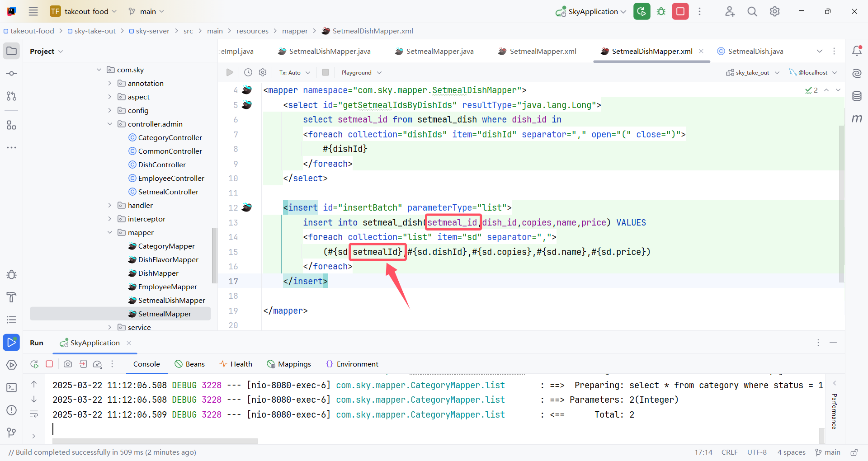868x461 pixels.
Task: Rerun SkyApplication with green restart button
Action: 642,11
